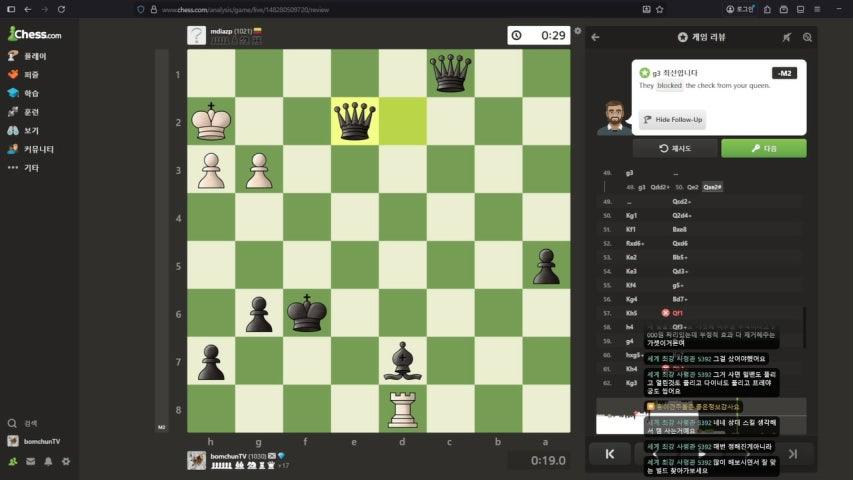
Task: Select move Qd3+ in move 54
Action: click(680, 271)
